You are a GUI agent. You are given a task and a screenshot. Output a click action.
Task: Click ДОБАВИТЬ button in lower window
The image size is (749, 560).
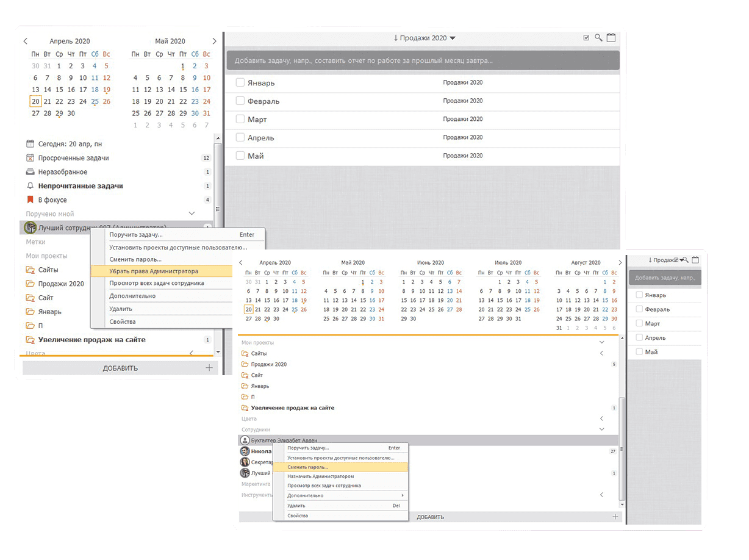click(431, 517)
